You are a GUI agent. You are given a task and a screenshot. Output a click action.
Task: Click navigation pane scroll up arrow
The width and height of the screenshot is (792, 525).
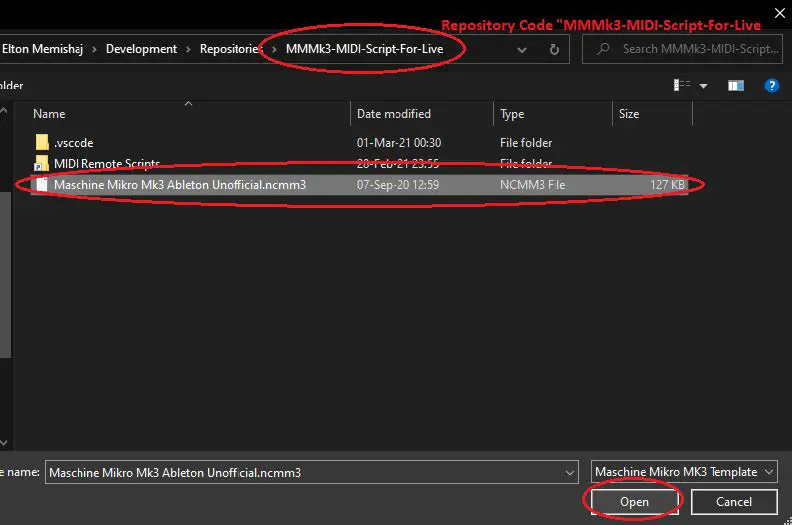pyautogui.click(x=4, y=110)
